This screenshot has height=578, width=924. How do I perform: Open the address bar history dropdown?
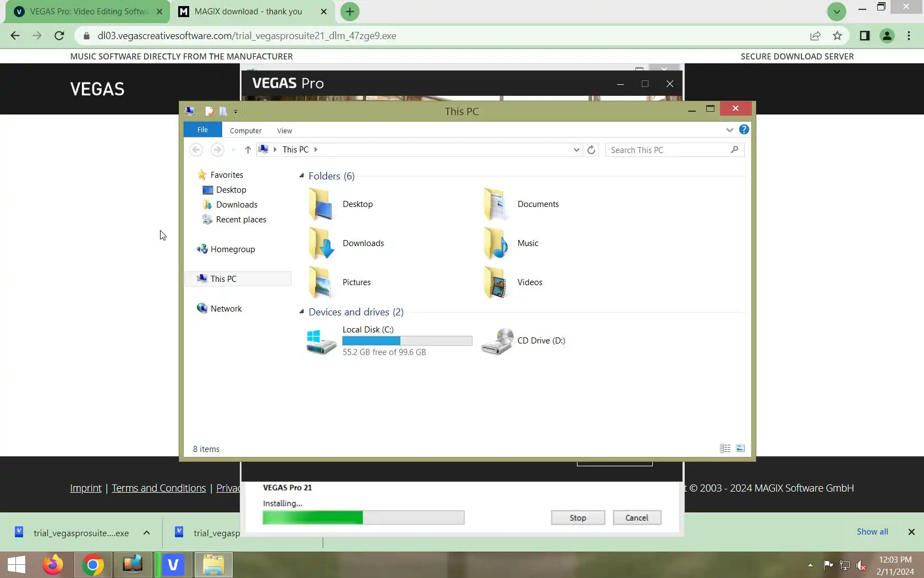tap(576, 150)
